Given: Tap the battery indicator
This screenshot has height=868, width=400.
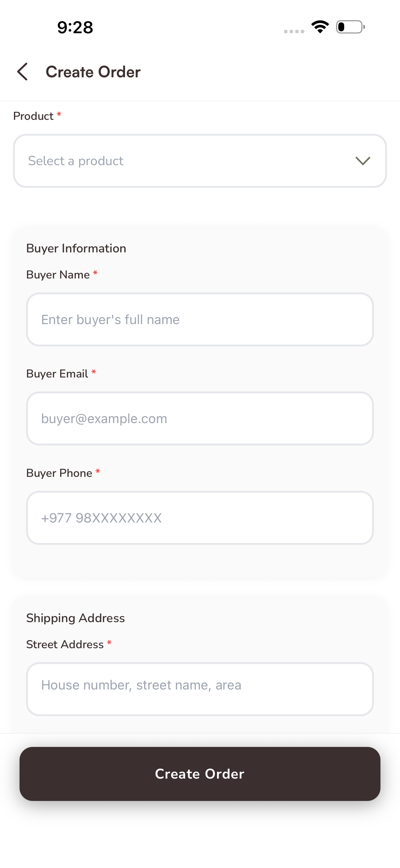Looking at the screenshot, I should [x=350, y=27].
